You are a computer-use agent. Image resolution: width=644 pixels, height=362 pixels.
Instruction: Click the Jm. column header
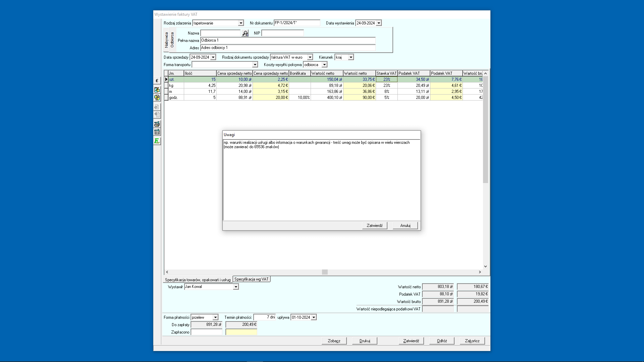[176, 73]
